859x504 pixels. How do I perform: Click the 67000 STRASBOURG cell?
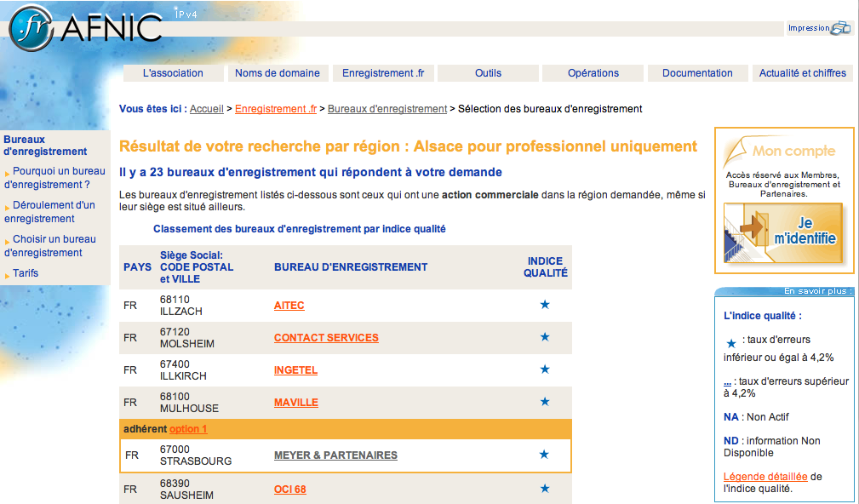196,455
